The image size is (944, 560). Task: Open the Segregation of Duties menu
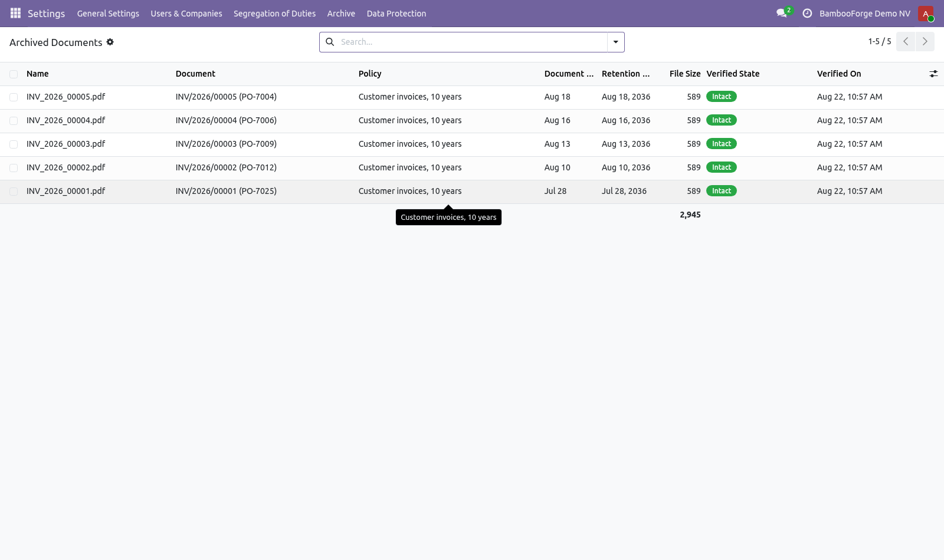pyautogui.click(x=274, y=13)
